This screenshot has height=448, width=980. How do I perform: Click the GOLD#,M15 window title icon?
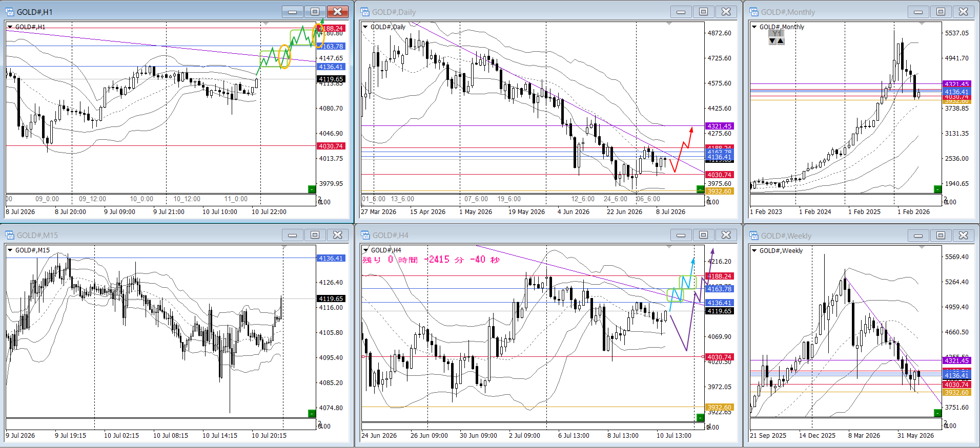(x=10, y=235)
